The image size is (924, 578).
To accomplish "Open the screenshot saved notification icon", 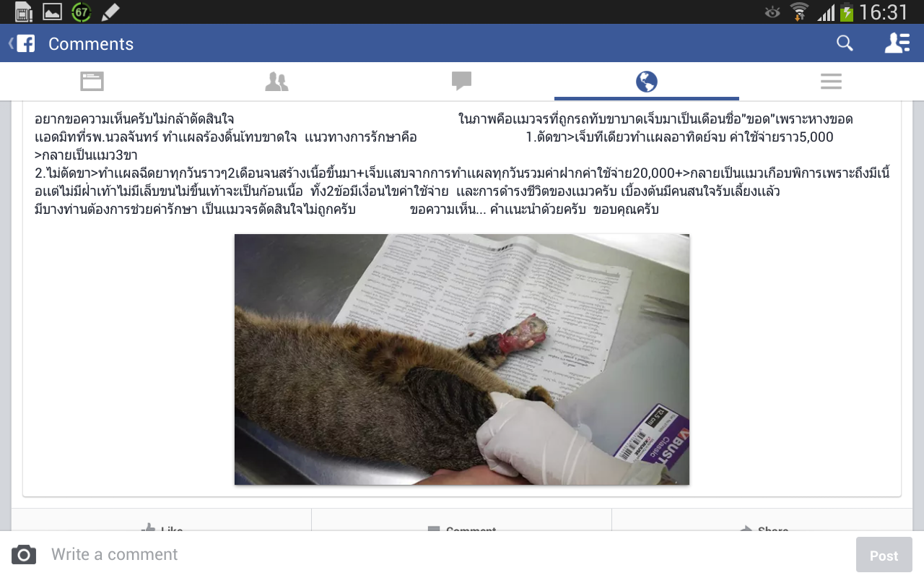I will coord(52,12).
